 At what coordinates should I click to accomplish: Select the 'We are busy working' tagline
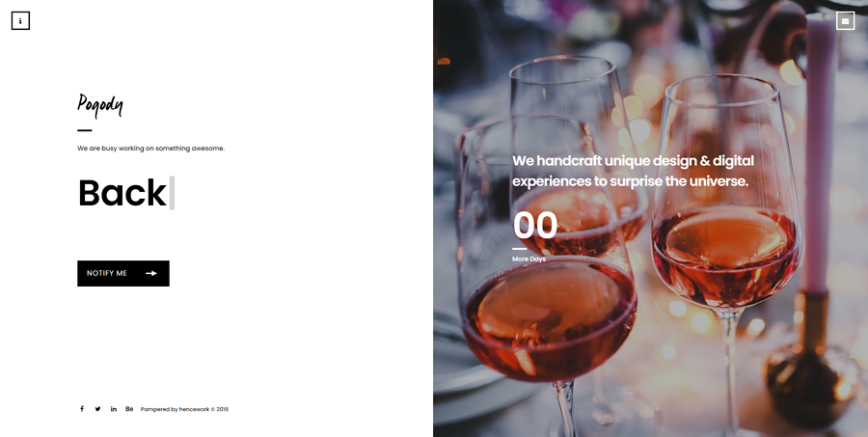[151, 149]
